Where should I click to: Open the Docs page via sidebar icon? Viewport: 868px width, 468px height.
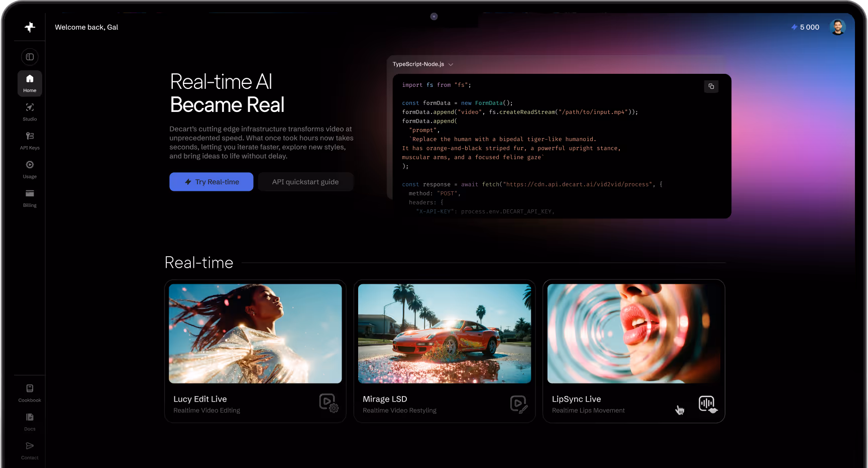coord(30,421)
